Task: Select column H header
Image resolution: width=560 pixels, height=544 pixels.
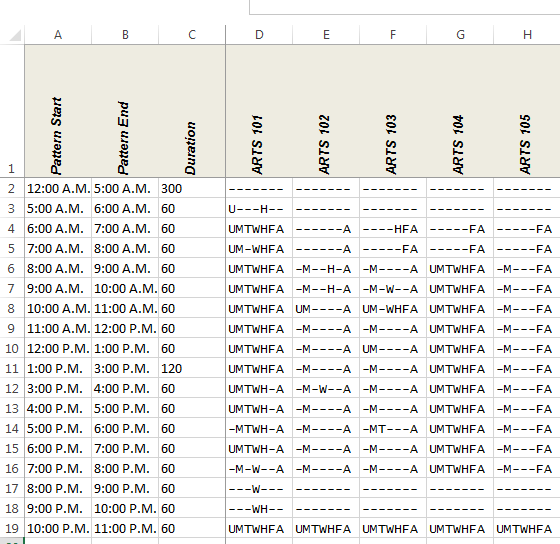Action: [527, 35]
